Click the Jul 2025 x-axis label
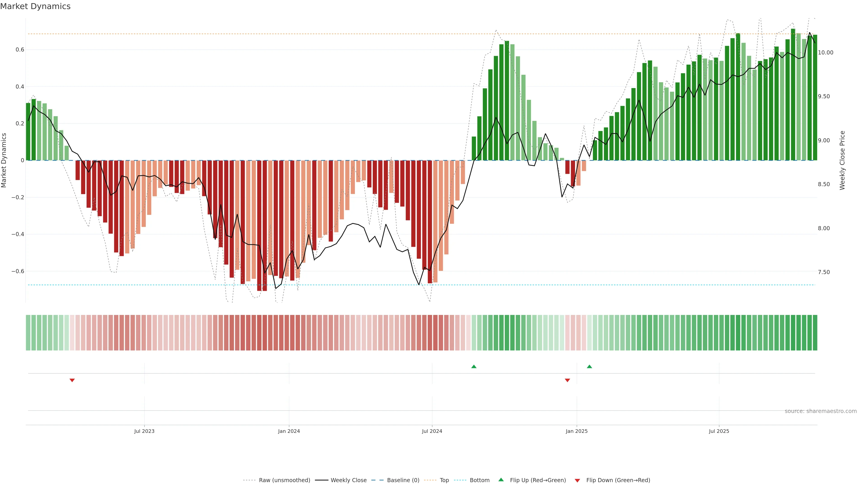Image resolution: width=868 pixels, height=488 pixels. coord(719,431)
